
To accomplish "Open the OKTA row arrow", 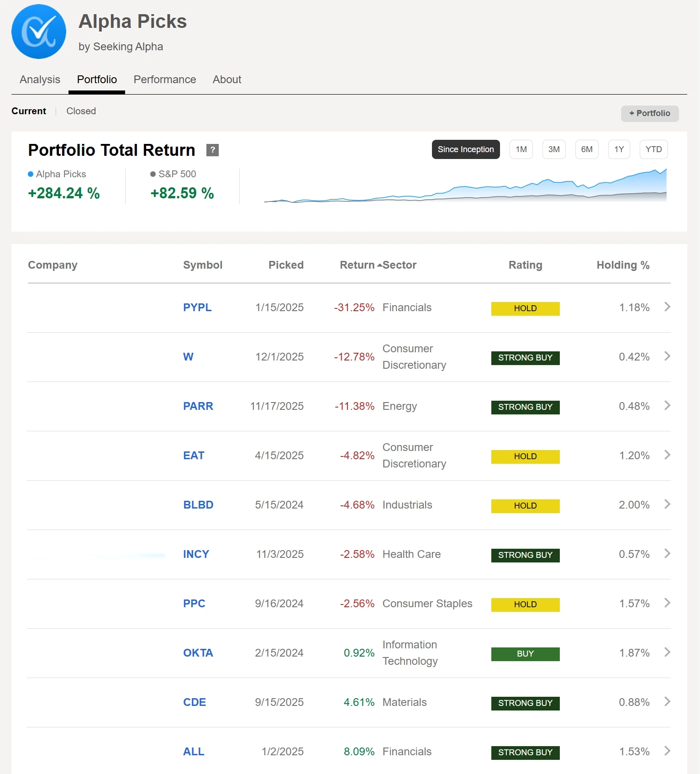I will (x=667, y=652).
